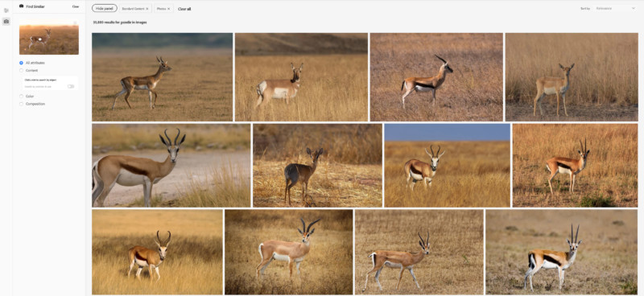Click Clear in Find Similar panel
Image resolution: width=644 pixels, height=296 pixels.
(x=76, y=6)
